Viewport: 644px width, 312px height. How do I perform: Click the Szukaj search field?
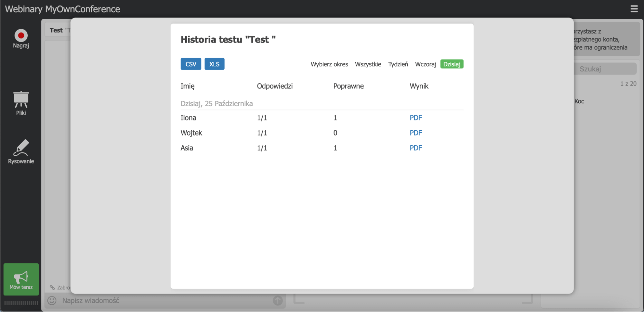604,69
